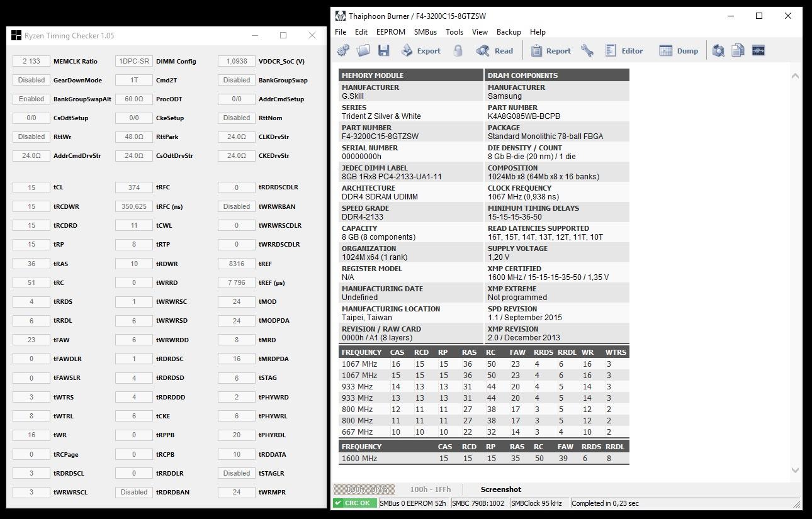Open the EEPROM menu

(x=391, y=32)
